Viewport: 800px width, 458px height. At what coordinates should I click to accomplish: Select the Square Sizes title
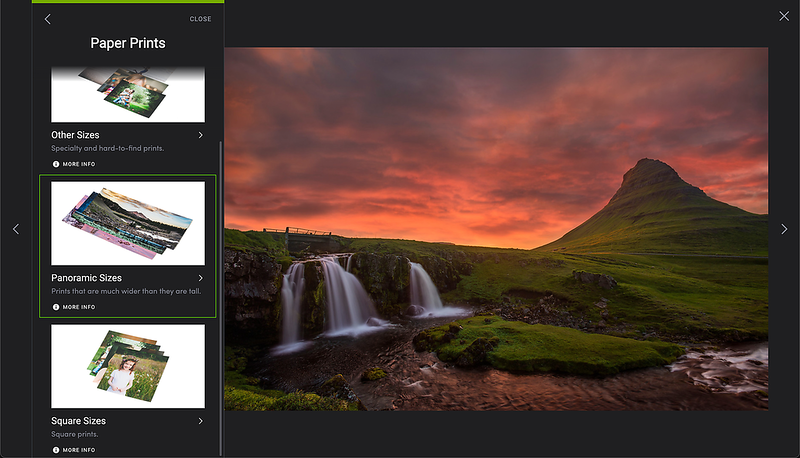(x=78, y=421)
